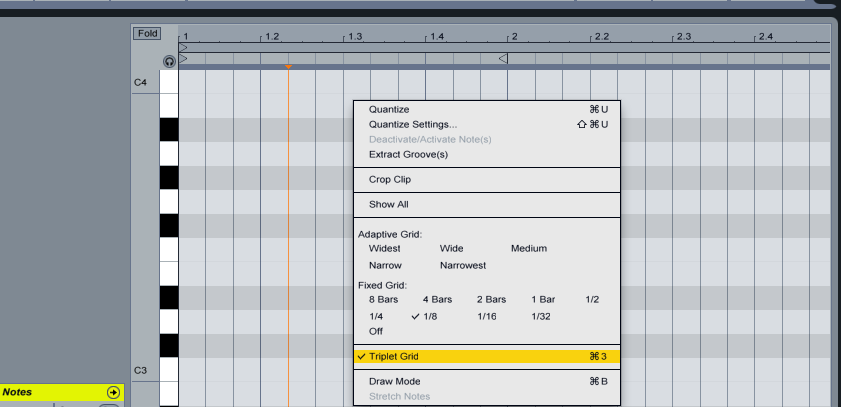
Task: Select 4 Bars fixed grid
Action: (x=437, y=300)
